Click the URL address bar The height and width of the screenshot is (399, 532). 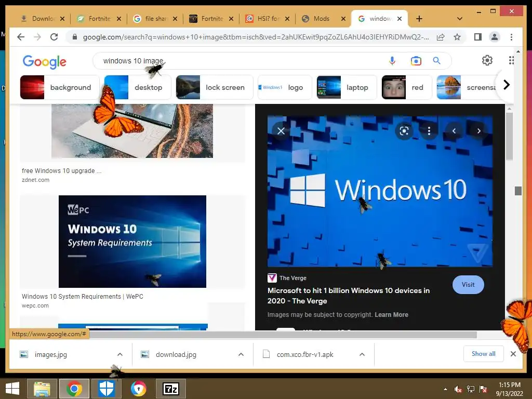pos(256,37)
